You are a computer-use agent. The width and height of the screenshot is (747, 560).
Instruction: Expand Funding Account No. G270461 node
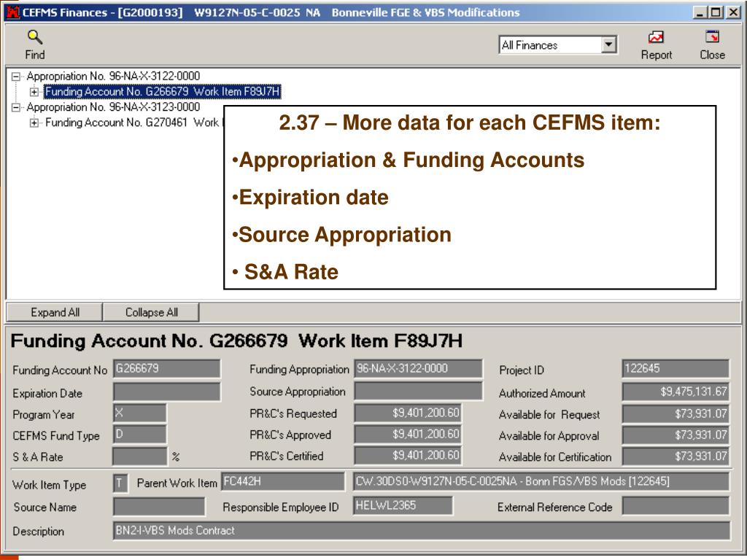pyautogui.click(x=34, y=122)
